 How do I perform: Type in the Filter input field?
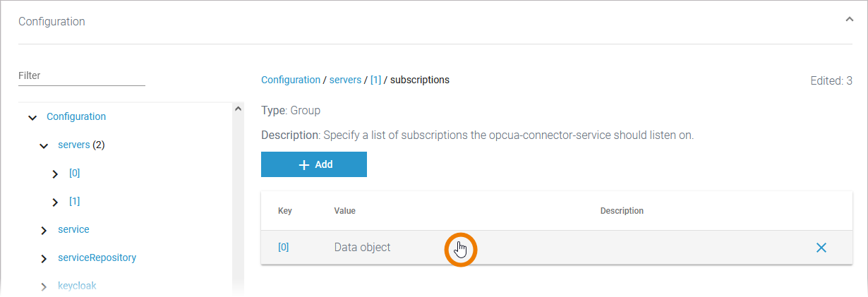[x=81, y=76]
